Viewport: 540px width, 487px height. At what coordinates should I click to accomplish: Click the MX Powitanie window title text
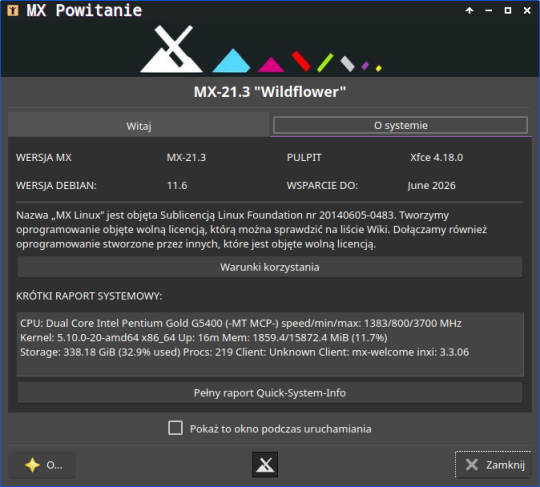84,10
